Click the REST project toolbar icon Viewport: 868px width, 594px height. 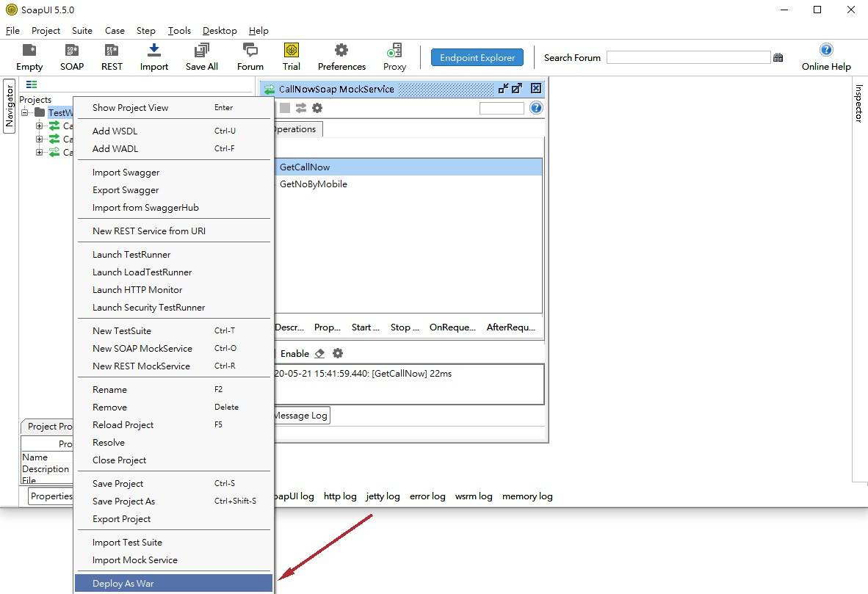pyautogui.click(x=112, y=51)
